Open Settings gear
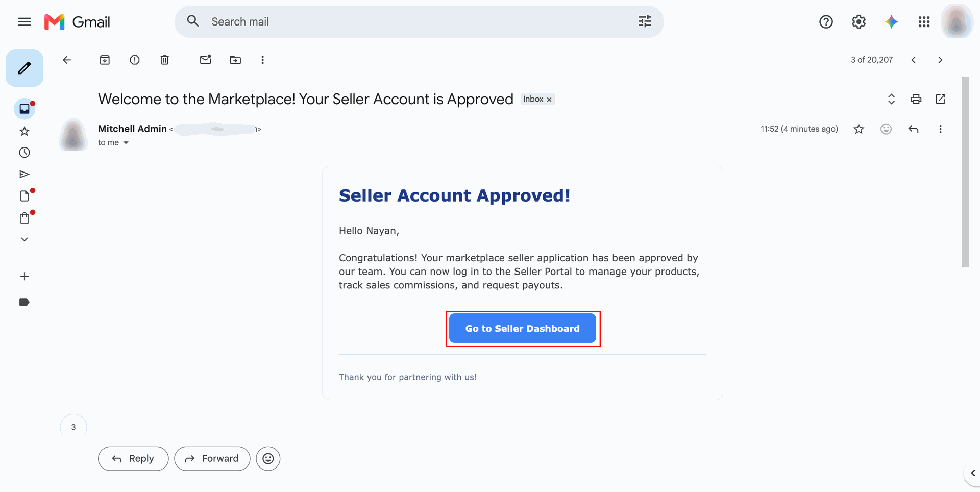The width and height of the screenshot is (980, 492). pyautogui.click(x=859, y=22)
